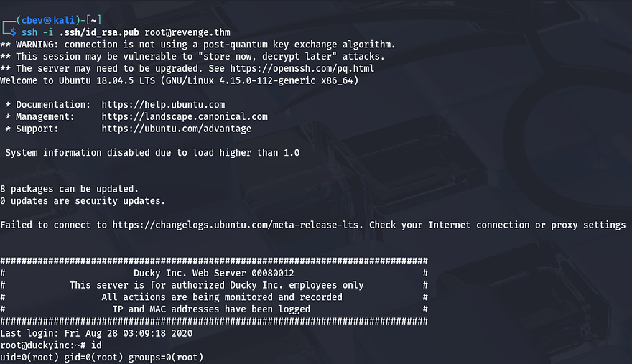The height and width of the screenshot is (364, 632).
Task: Click the Last login timestamp line
Action: [96, 333]
